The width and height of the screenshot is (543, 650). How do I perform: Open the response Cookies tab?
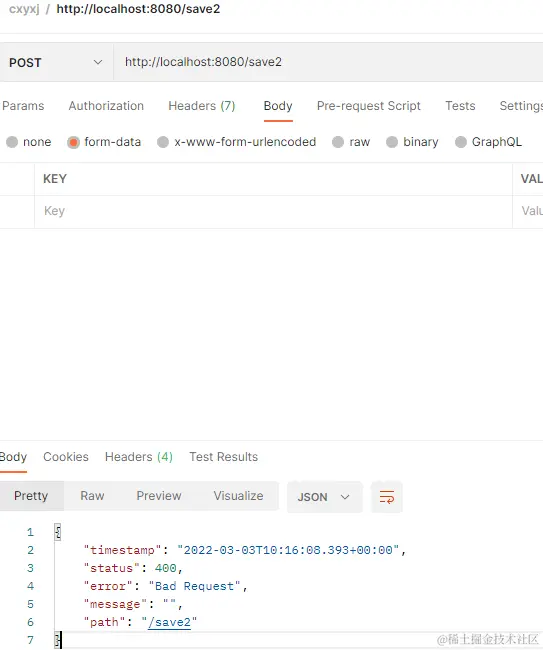(66, 457)
